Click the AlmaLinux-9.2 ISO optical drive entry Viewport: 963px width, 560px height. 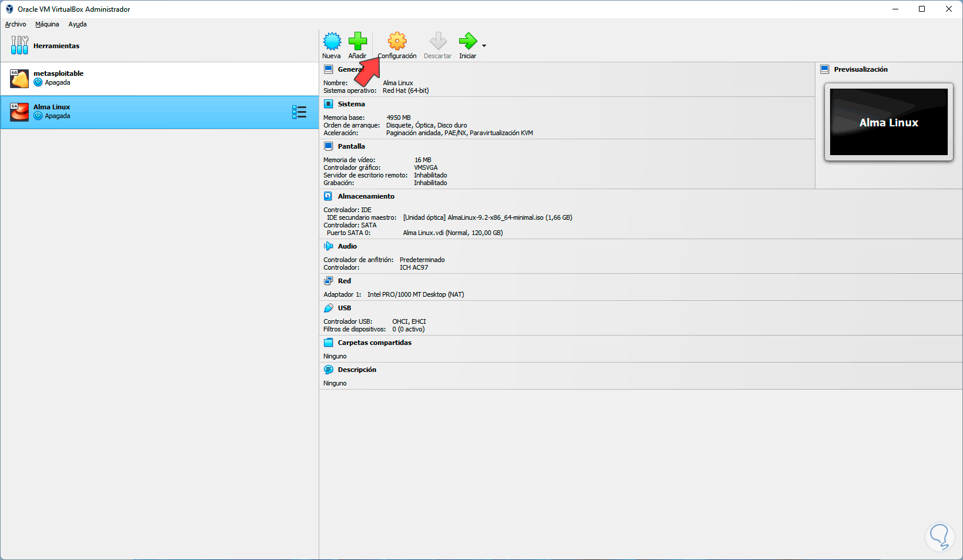tap(487, 217)
